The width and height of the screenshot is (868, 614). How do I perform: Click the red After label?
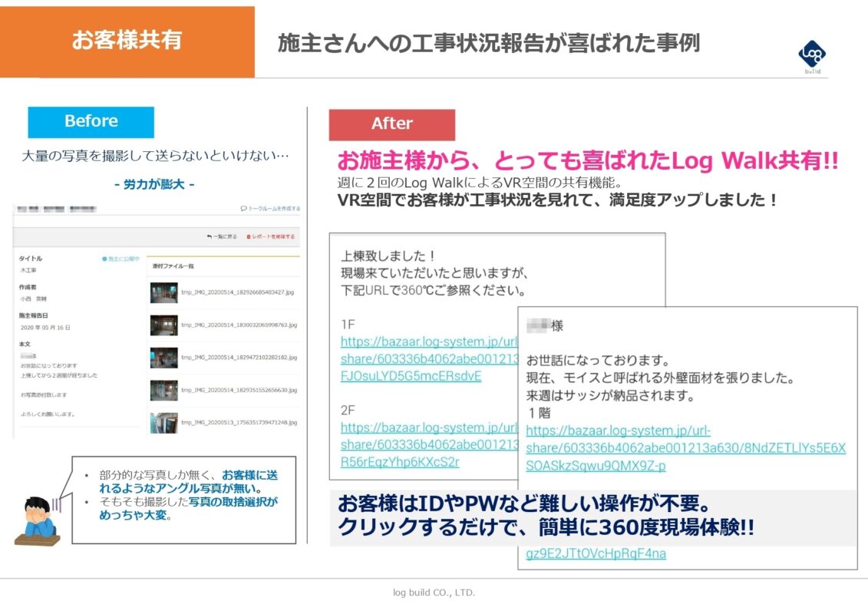click(392, 124)
